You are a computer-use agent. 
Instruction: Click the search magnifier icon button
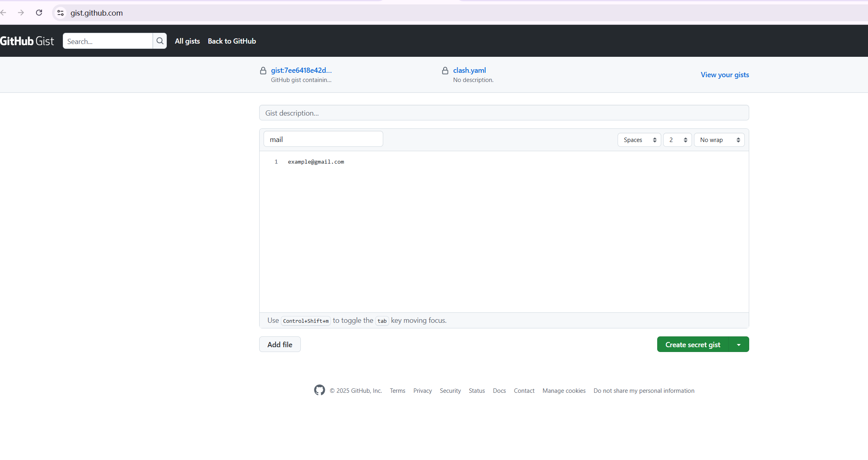[160, 41]
